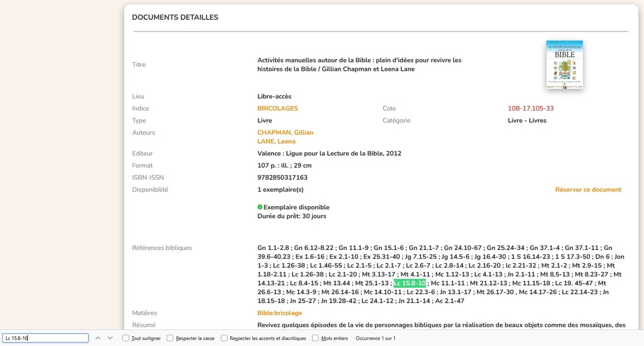Click the previous occurrence up arrow
The height and width of the screenshot is (346, 644).
coord(98,338)
